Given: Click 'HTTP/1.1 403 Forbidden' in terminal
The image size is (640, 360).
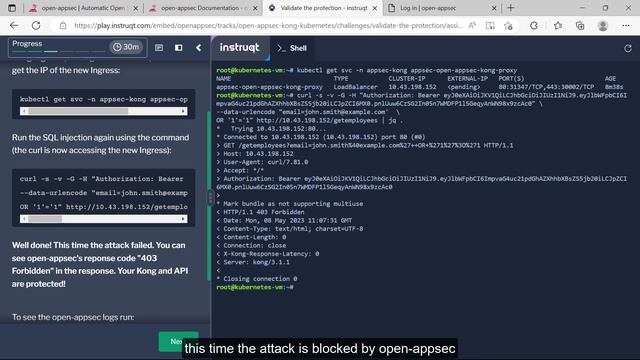Looking at the screenshot, I should pos(264,212).
